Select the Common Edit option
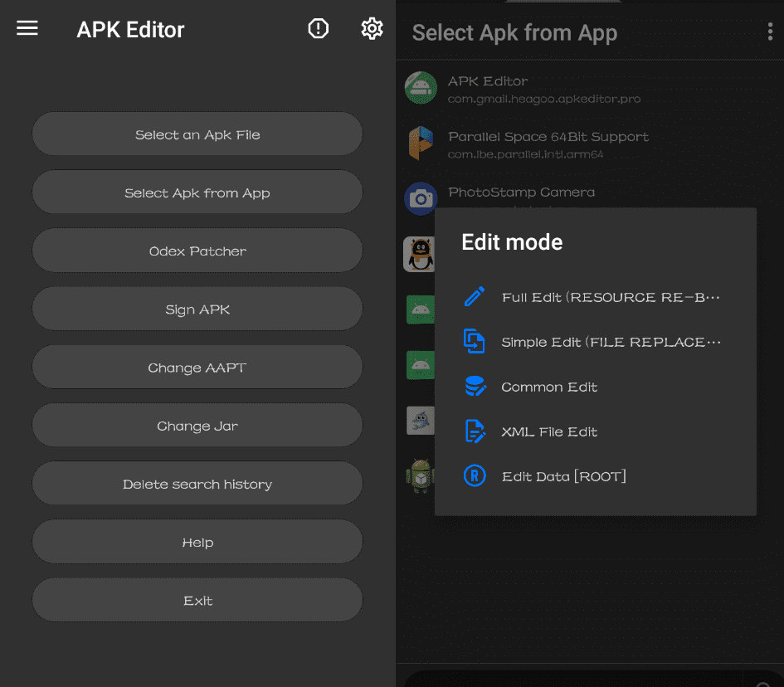This screenshot has width=784, height=687. [595, 387]
